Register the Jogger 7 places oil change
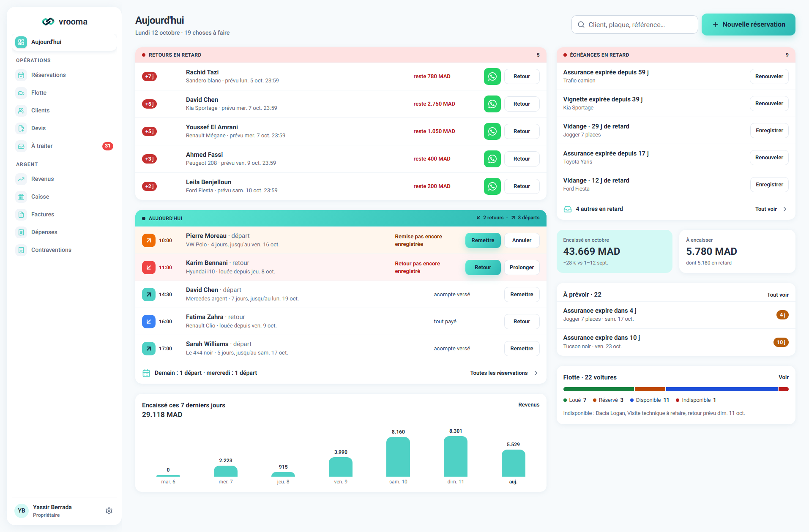Viewport: 809px width, 532px height. 769,131
